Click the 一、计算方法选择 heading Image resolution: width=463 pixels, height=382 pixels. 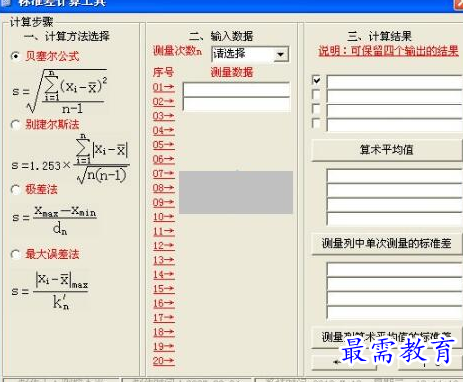(x=67, y=36)
